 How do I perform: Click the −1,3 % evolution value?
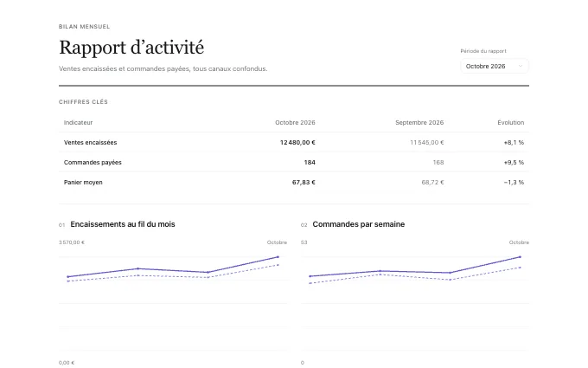514,182
